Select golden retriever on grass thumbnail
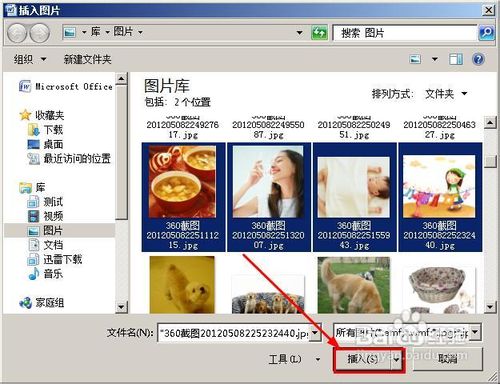The image size is (500, 384). pyautogui.click(x=354, y=285)
